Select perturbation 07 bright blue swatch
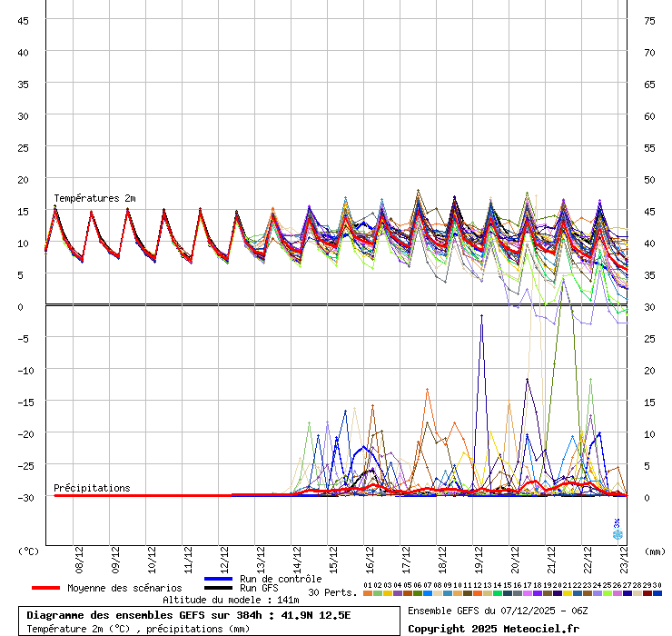Image resolution: width=672 pixels, height=636 pixels. [x=427, y=593]
